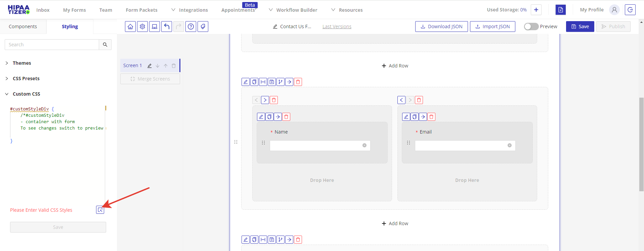Switch to the Components tab
The width and height of the screenshot is (644, 251).
[23, 27]
